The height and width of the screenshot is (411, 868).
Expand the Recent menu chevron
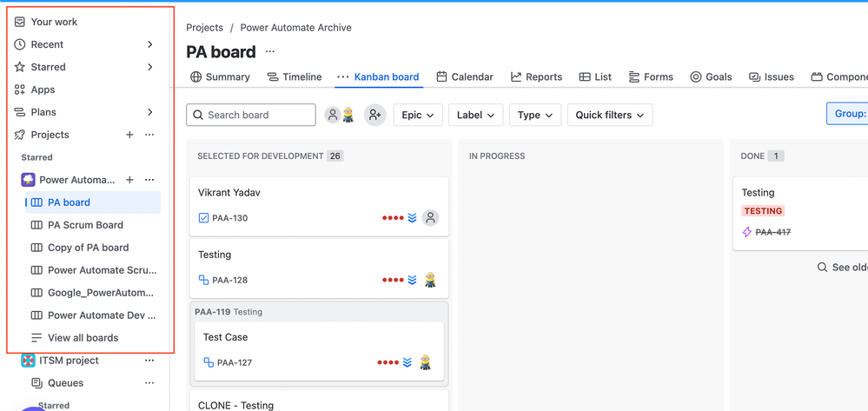150,44
